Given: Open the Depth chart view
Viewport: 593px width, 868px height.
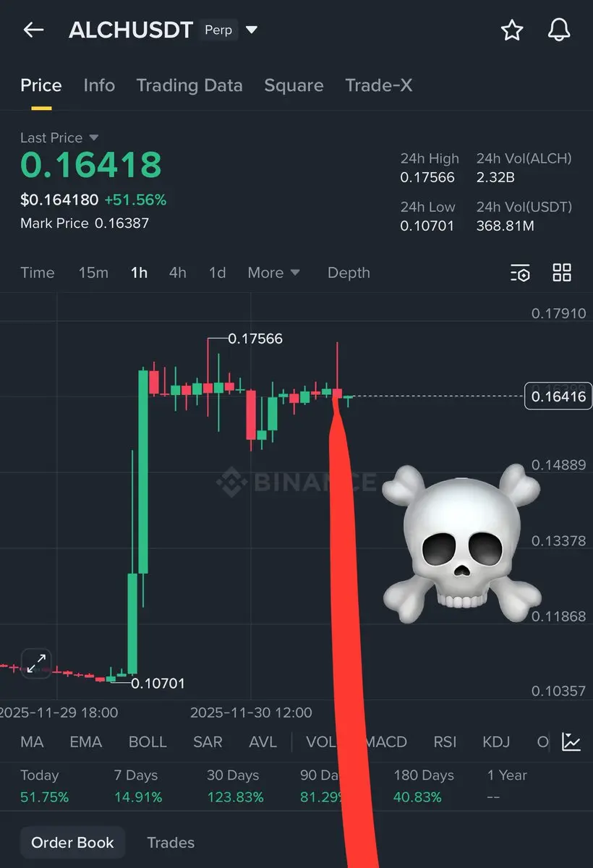Looking at the screenshot, I should coord(349,273).
